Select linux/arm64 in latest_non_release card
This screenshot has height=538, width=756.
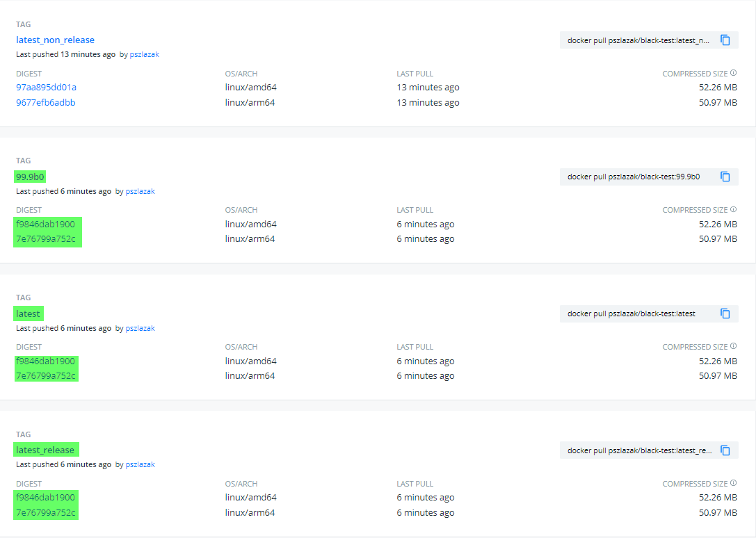(250, 102)
